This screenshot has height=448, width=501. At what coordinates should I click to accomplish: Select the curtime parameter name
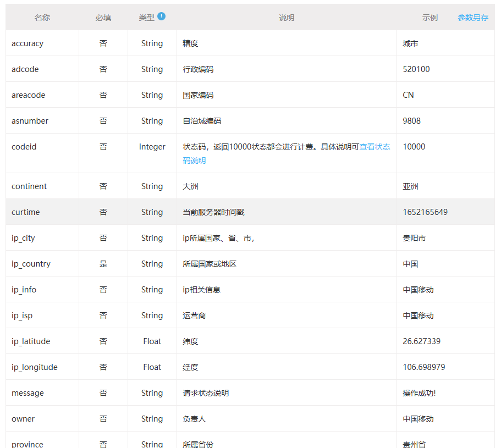25,212
